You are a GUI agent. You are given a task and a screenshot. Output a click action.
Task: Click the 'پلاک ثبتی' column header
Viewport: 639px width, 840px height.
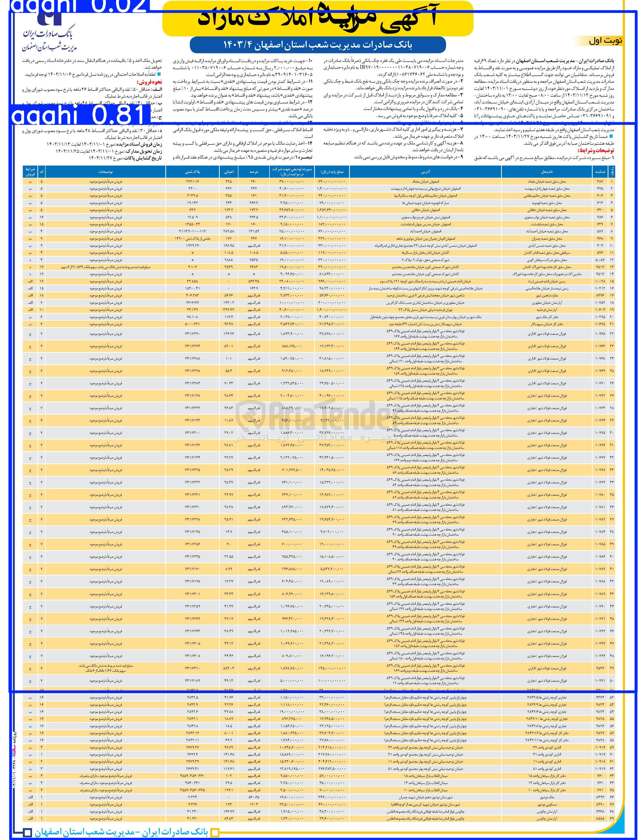193,171
